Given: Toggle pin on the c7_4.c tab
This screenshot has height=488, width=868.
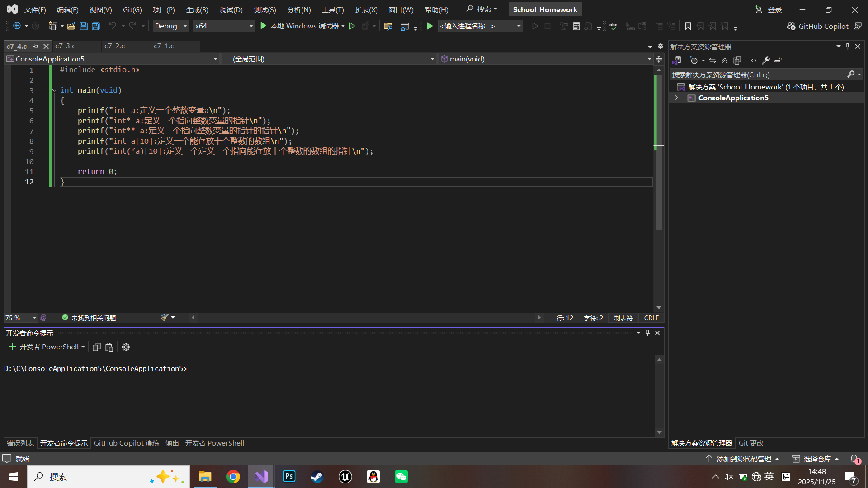Looking at the screenshot, I should [x=36, y=46].
